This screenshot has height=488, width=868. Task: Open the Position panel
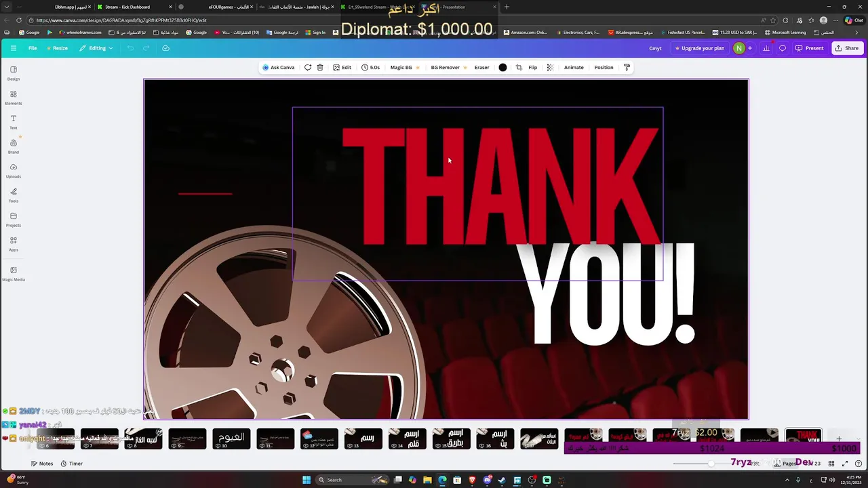tap(604, 67)
